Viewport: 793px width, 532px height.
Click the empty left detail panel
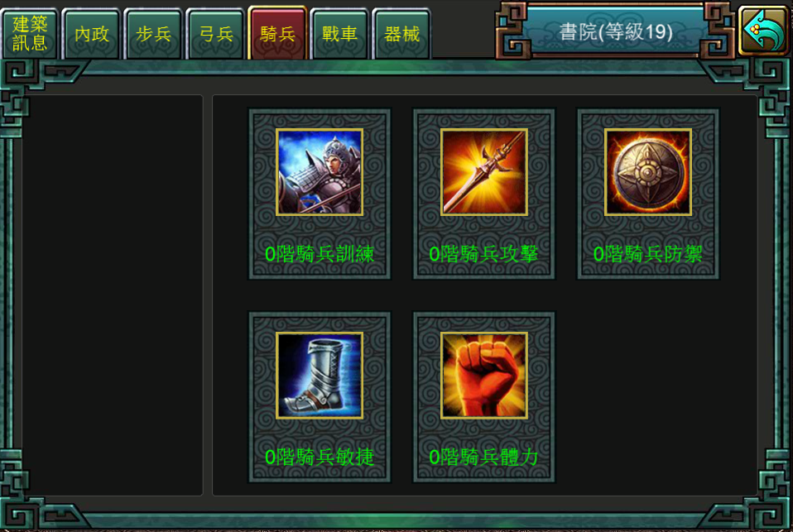pyautogui.click(x=113, y=295)
